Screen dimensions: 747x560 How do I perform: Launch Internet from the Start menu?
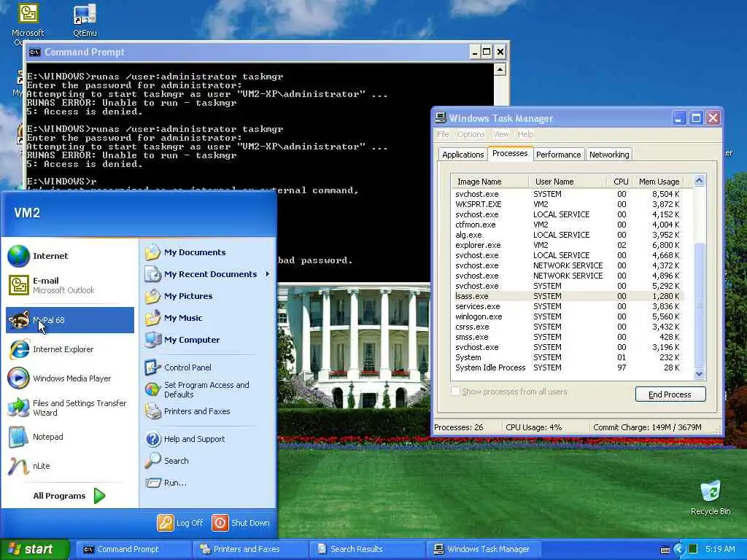click(x=69, y=256)
